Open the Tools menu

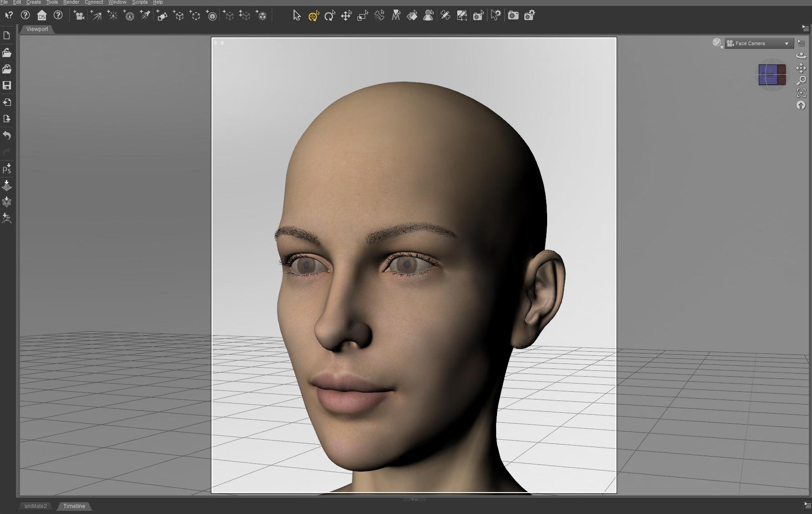coord(52,2)
